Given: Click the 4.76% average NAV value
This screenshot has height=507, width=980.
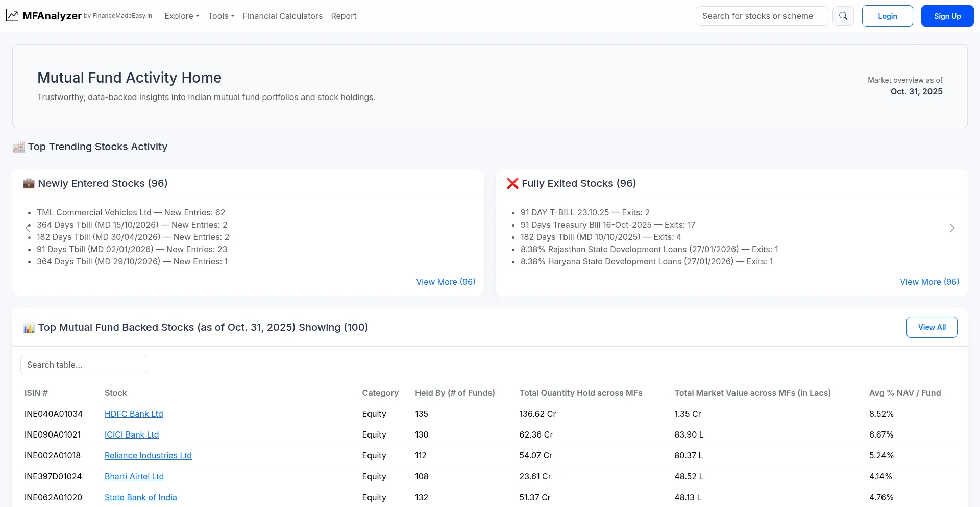Looking at the screenshot, I should [881, 497].
